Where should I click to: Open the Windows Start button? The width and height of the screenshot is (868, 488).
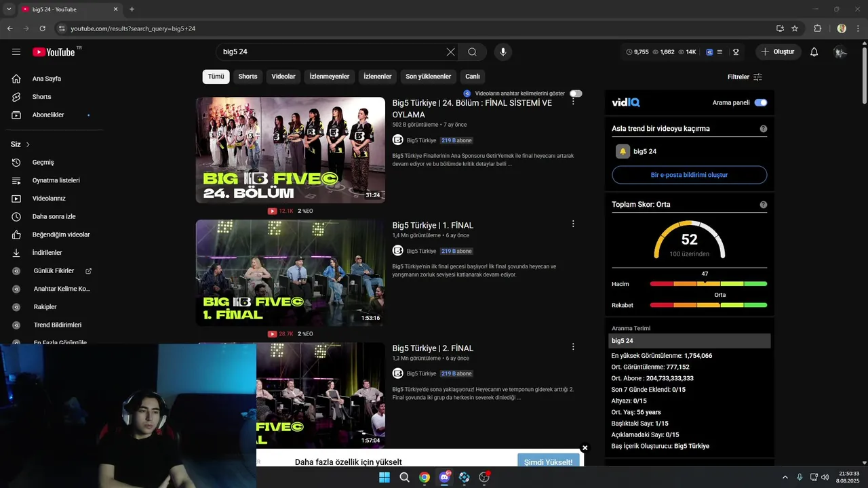point(384,477)
